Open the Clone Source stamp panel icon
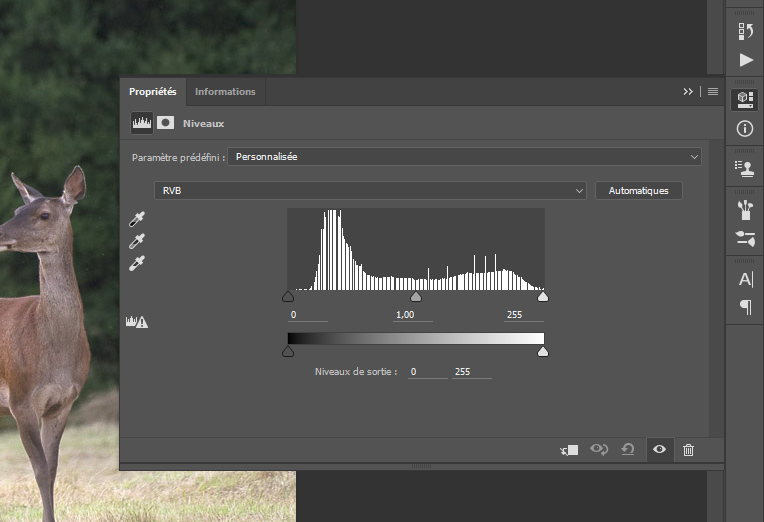Viewport: 764px width, 522px height. (745, 169)
